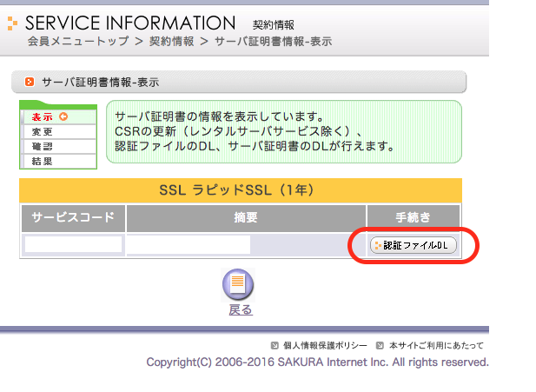536x392 pixels.
Task: Click the icon before 個人情報保護ポリシー
Action: point(275,345)
